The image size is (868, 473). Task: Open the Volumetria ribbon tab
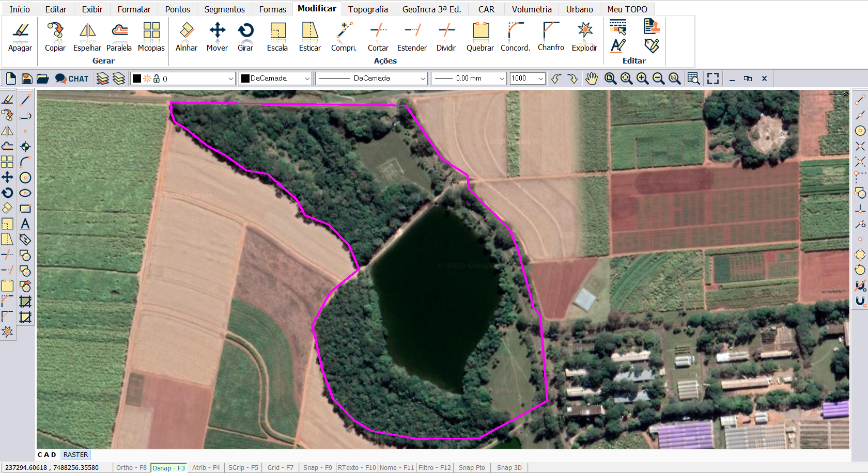point(532,9)
